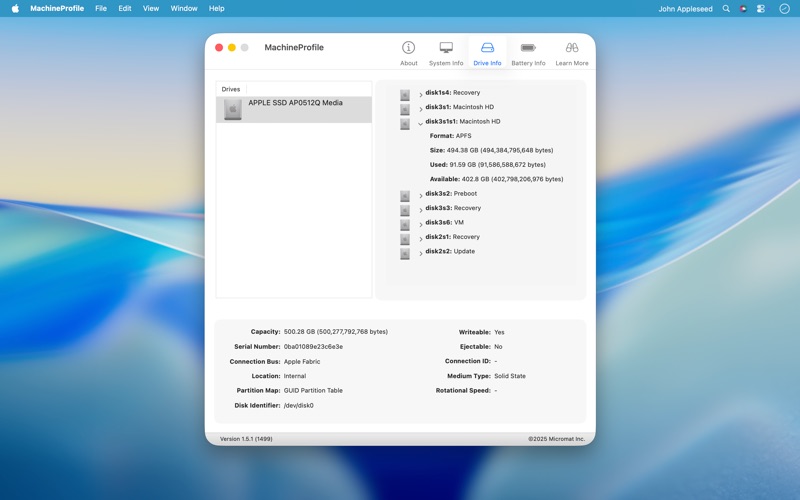Click disk3s1s1 Macintosh HD volume icon
The image size is (800, 500).
tap(405, 124)
